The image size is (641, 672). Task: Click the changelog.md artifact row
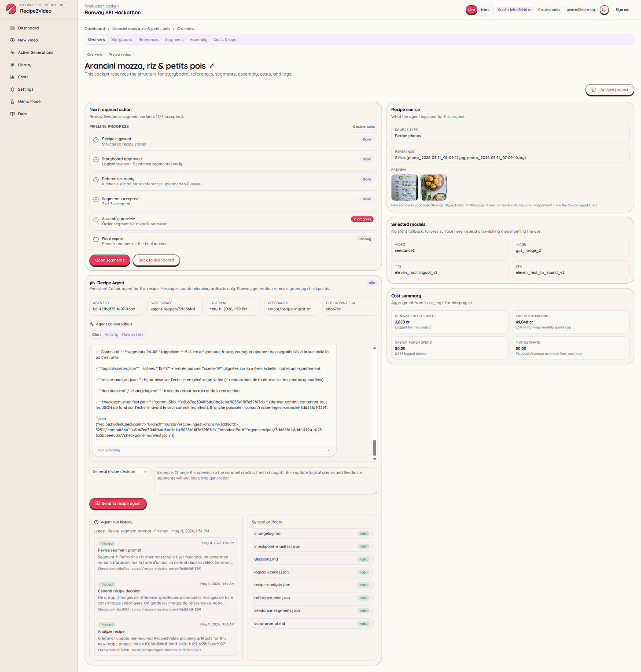tap(312, 534)
